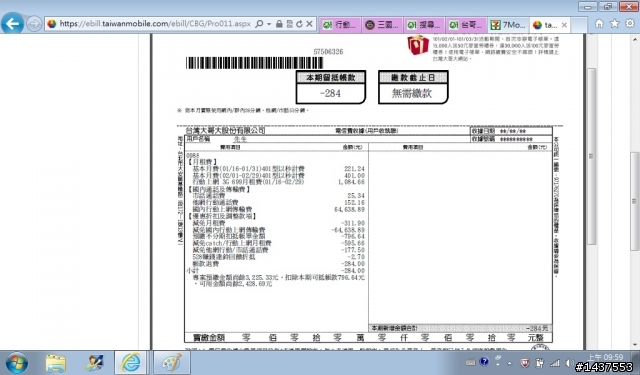
Task: Show the security lock report
Action: click(x=279, y=24)
